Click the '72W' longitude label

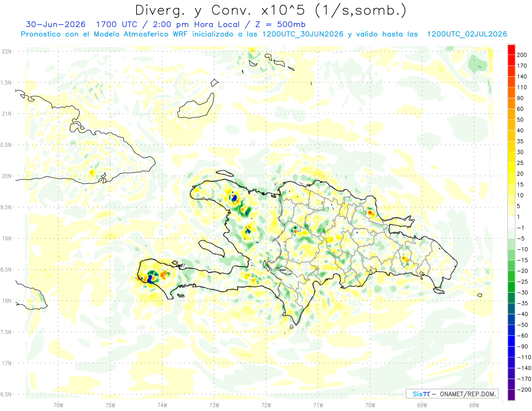pos(266,405)
